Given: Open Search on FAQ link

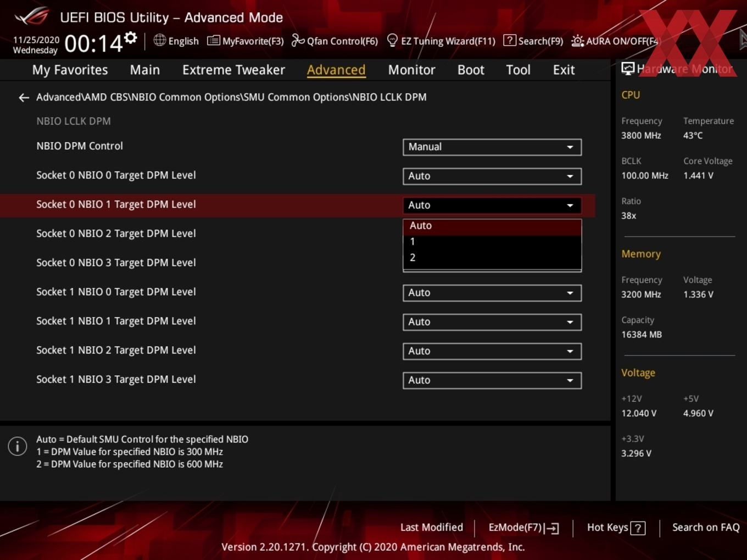Looking at the screenshot, I should (706, 528).
